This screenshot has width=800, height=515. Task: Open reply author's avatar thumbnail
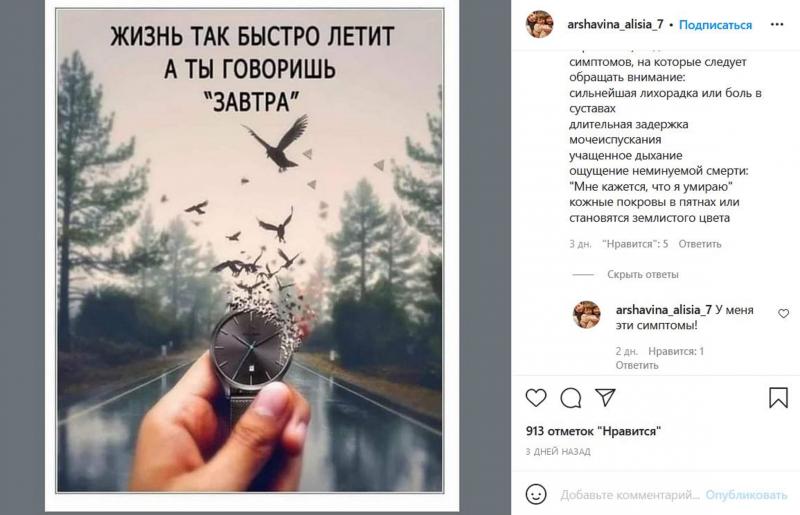pos(586,314)
